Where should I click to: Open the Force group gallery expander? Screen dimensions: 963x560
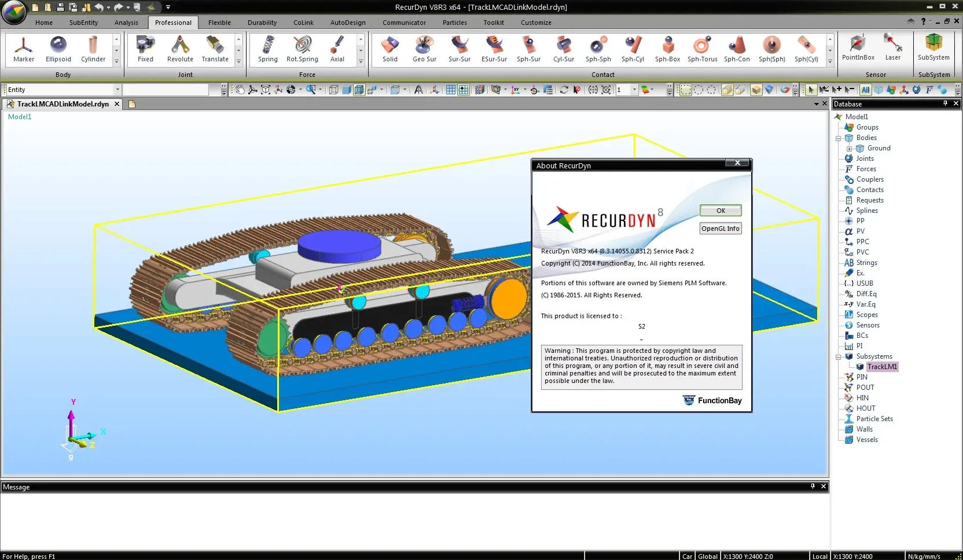tap(361, 61)
